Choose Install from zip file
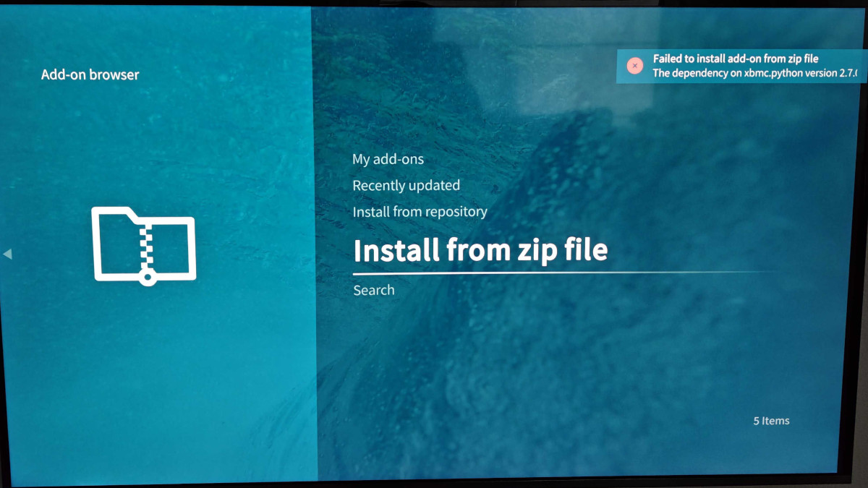The height and width of the screenshot is (488, 868). (x=480, y=250)
